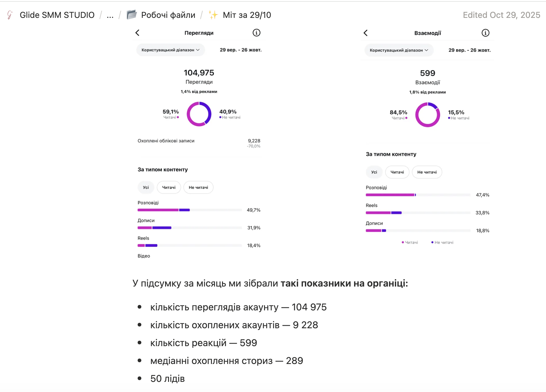Click the Перегляди donut chart ring
The width and height of the screenshot is (546, 392).
click(199, 114)
